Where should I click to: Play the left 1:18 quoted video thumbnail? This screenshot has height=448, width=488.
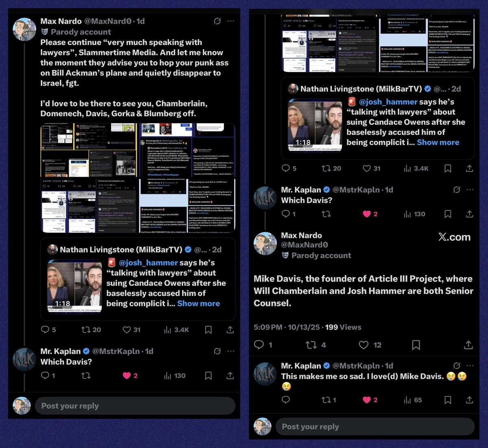tap(74, 286)
